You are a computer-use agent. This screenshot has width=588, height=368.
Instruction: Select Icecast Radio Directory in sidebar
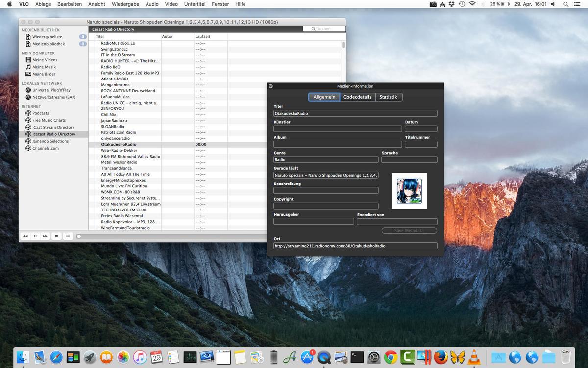[53, 134]
